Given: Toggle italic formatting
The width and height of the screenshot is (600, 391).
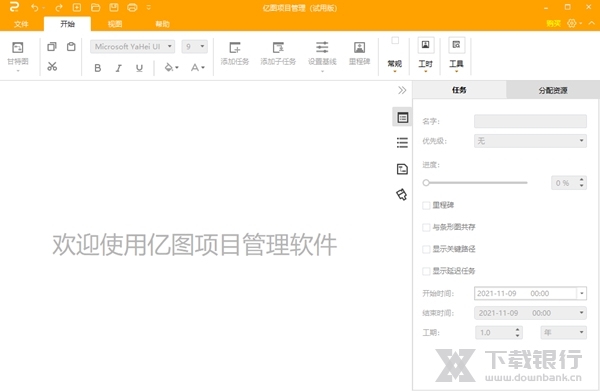Looking at the screenshot, I should (x=119, y=68).
